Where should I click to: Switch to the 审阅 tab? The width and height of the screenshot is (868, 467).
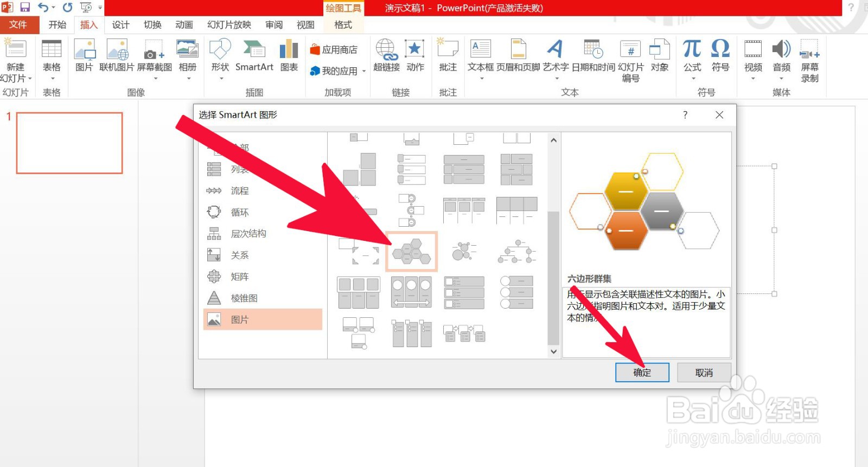[x=274, y=25]
